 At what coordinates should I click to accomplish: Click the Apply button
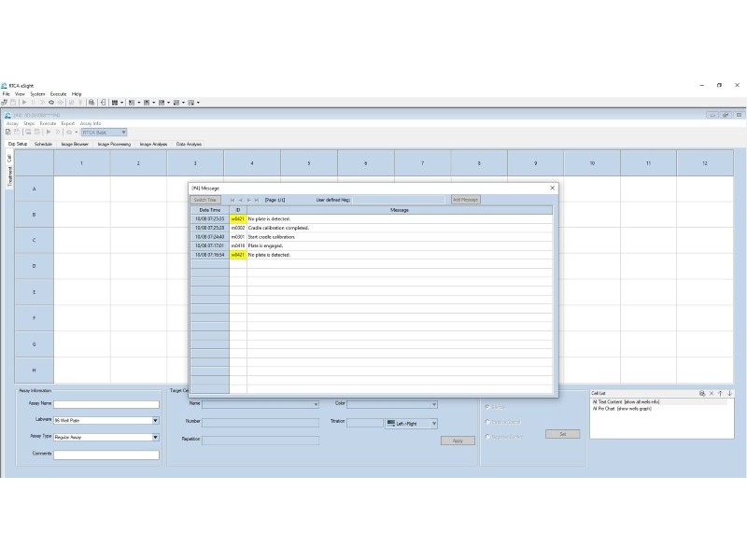pyautogui.click(x=458, y=441)
